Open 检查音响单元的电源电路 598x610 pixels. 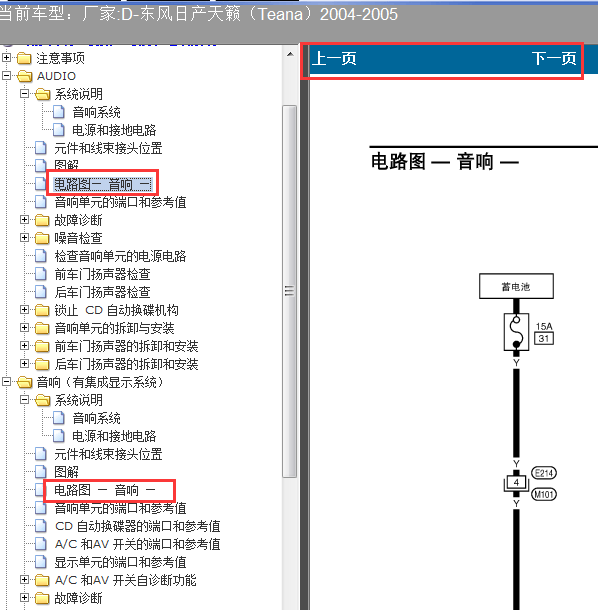[x=120, y=256]
